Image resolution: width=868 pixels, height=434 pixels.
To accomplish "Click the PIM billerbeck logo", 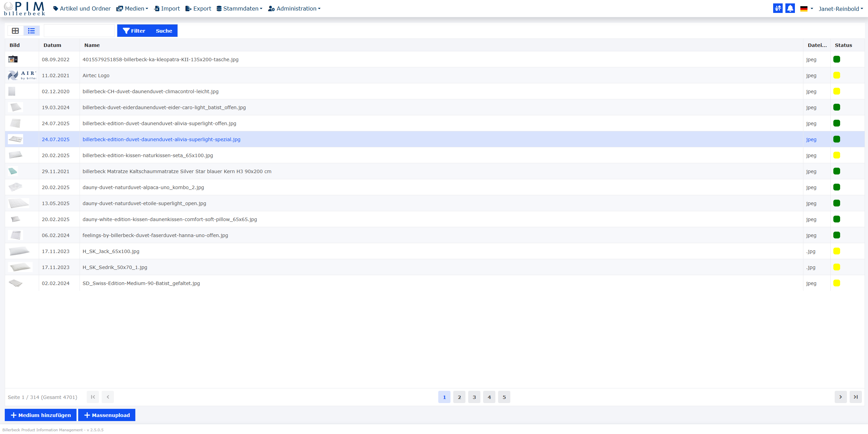I will (24, 9).
